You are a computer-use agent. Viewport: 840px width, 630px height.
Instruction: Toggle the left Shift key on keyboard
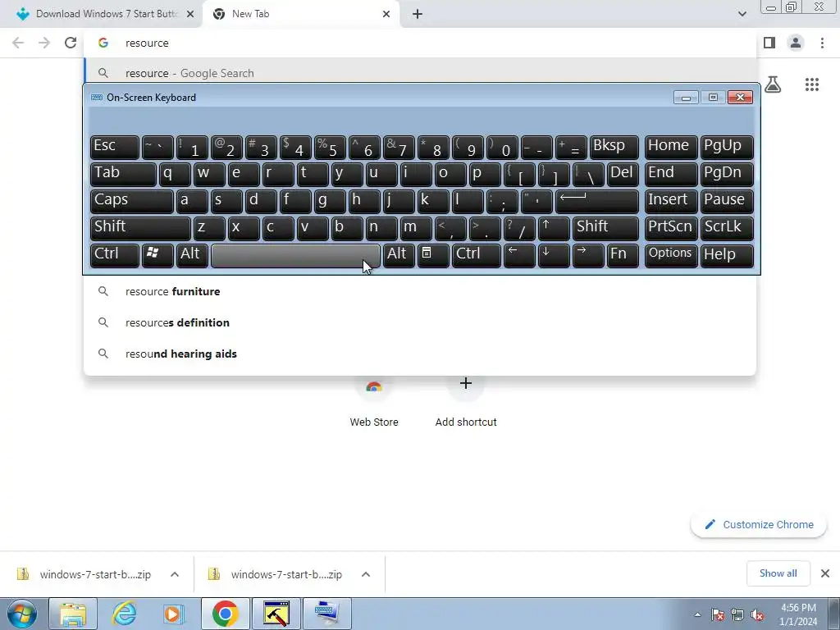pos(140,228)
